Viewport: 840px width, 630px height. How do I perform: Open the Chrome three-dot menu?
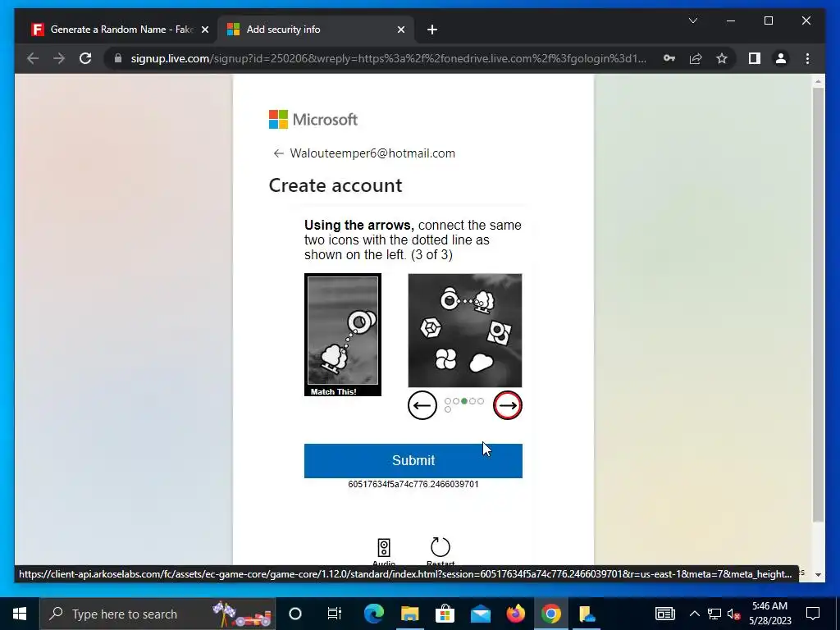(x=807, y=58)
